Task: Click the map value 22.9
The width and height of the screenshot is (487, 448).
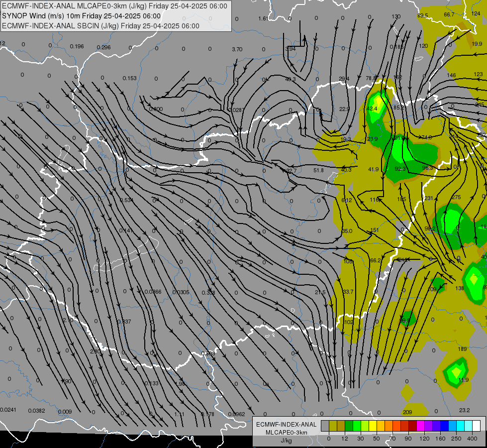Action: tap(344, 109)
